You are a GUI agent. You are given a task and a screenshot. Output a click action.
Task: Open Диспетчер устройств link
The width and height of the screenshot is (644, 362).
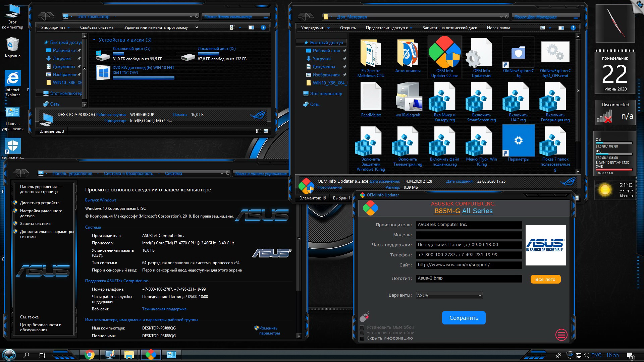click(40, 203)
